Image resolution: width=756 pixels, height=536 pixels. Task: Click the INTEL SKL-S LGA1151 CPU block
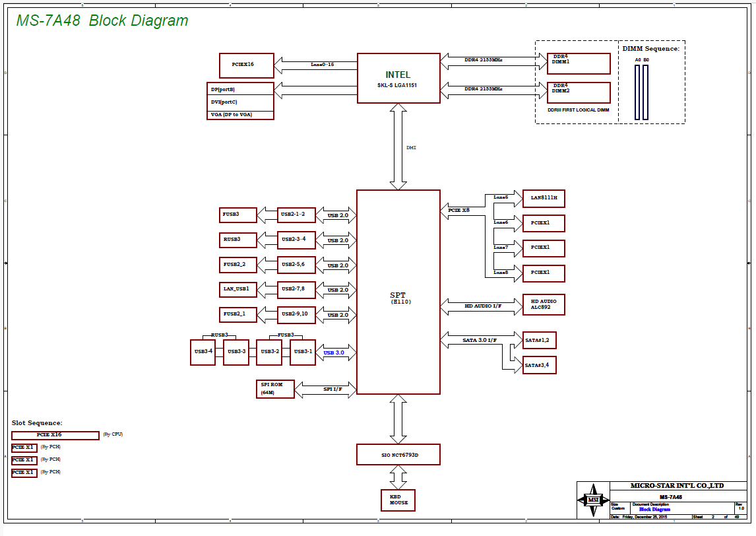click(398, 78)
